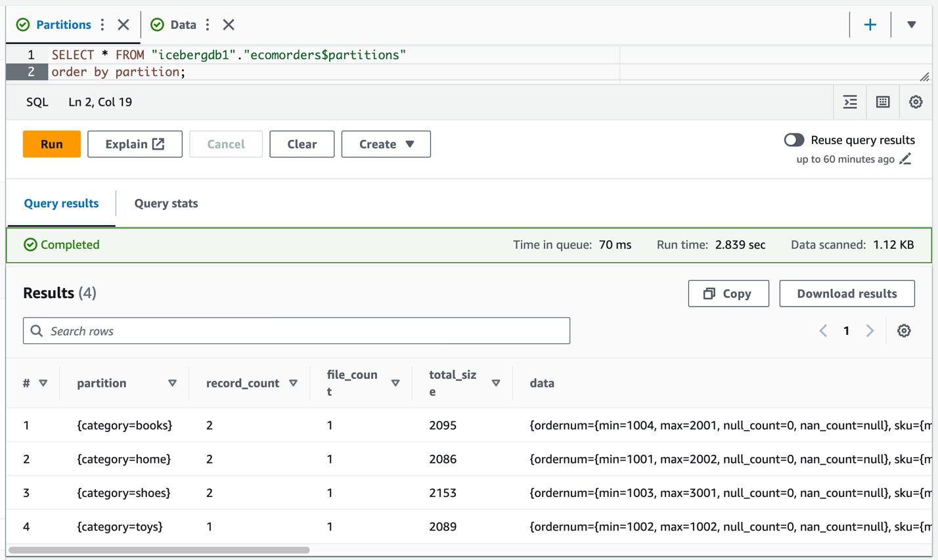Open results table preferences gear
This screenshot has height=560, width=938.
pyautogui.click(x=904, y=331)
